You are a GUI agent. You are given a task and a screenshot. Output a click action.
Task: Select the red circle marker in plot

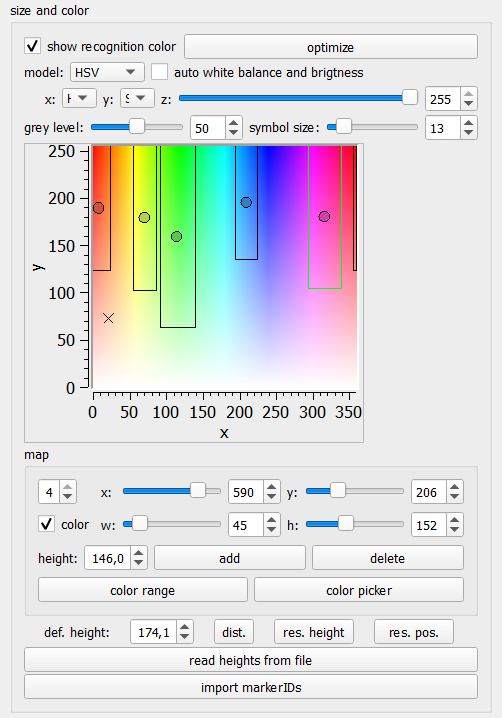tap(98, 208)
